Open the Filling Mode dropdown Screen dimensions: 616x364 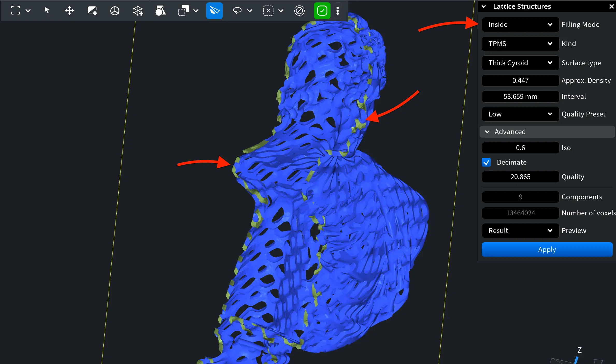pyautogui.click(x=520, y=25)
